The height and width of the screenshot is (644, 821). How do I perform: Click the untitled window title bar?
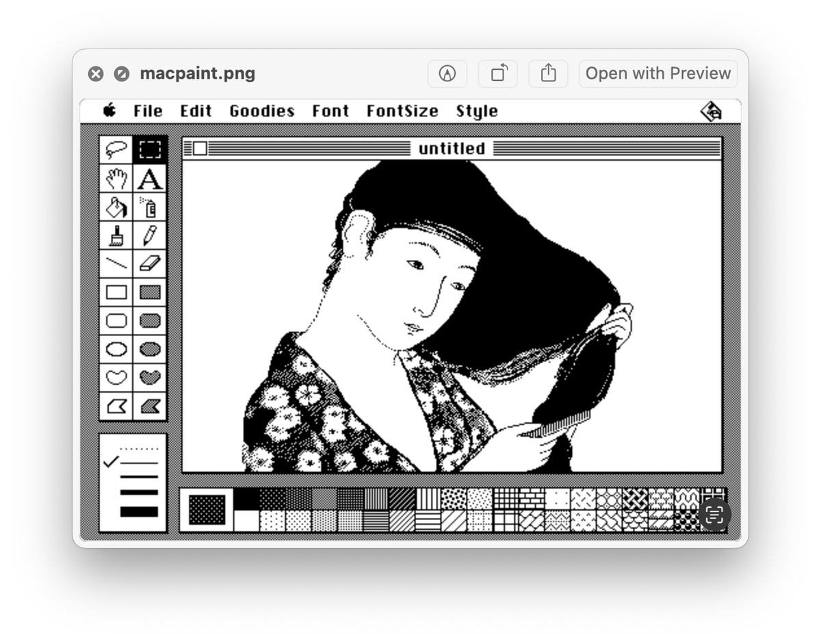coord(452,149)
